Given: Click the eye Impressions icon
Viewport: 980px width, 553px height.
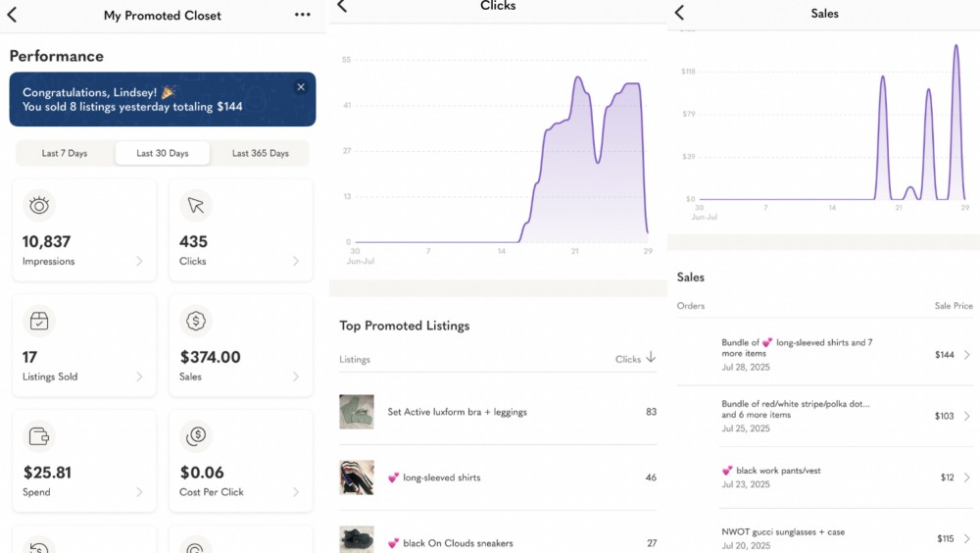Looking at the screenshot, I should click(x=39, y=205).
